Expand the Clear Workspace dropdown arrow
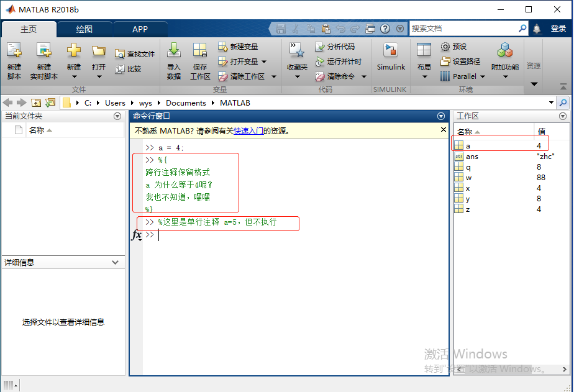This screenshot has width=574, height=392. 273,76
